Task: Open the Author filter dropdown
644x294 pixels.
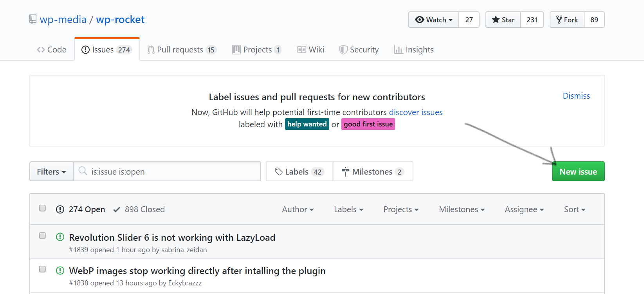Action: (298, 209)
